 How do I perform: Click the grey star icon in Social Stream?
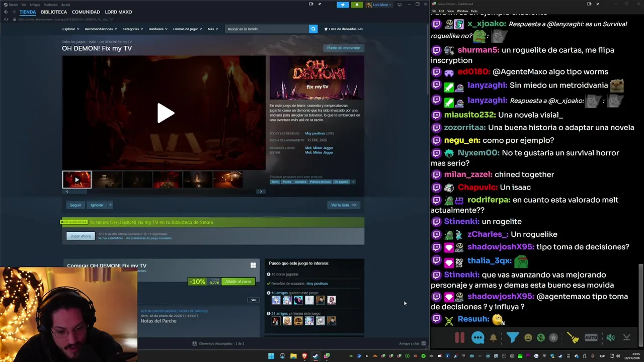(x=553, y=338)
